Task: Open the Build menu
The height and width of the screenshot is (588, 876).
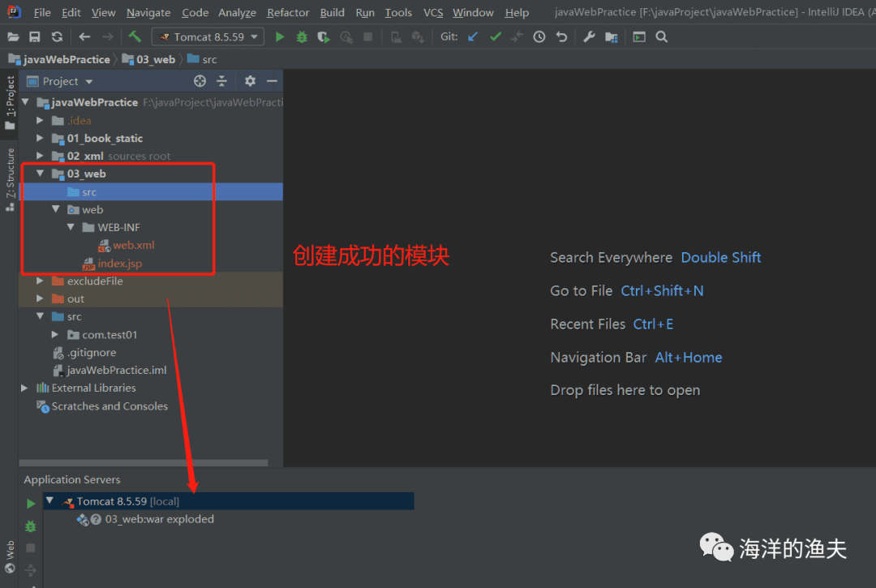Action: tap(332, 12)
